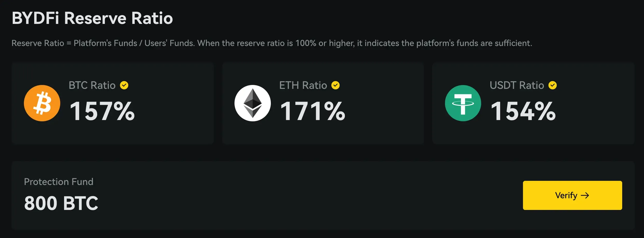
Task: Select the BTC Ratio label
Action: point(92,85)
